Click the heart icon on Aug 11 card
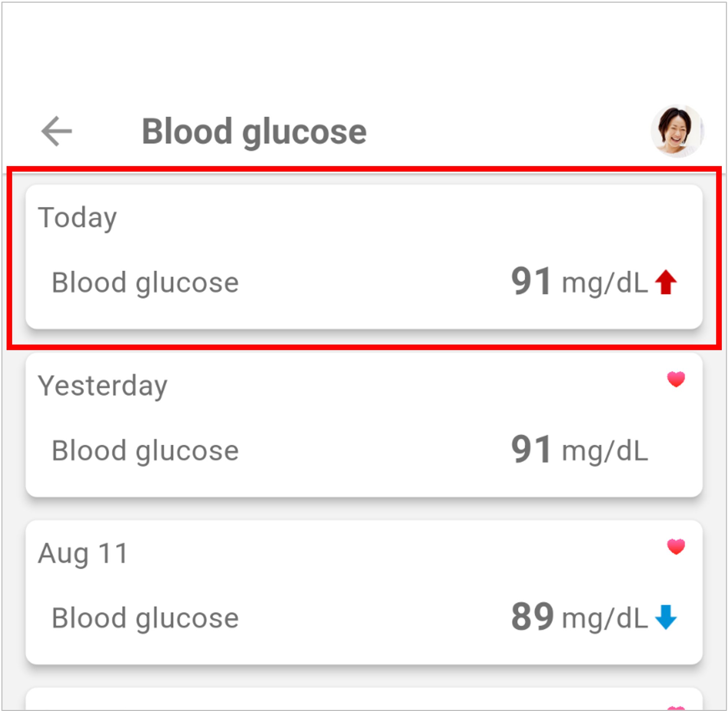 pos(676,547)
